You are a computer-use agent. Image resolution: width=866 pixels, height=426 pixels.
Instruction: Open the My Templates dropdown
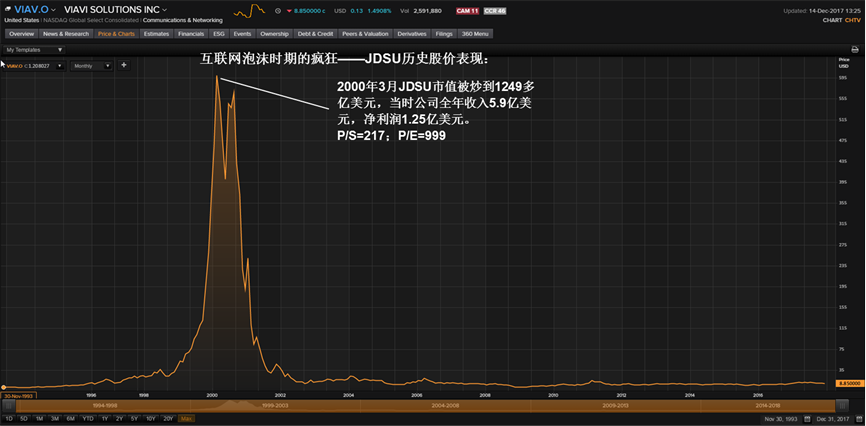pyautogui.click(x=34, y=49)
